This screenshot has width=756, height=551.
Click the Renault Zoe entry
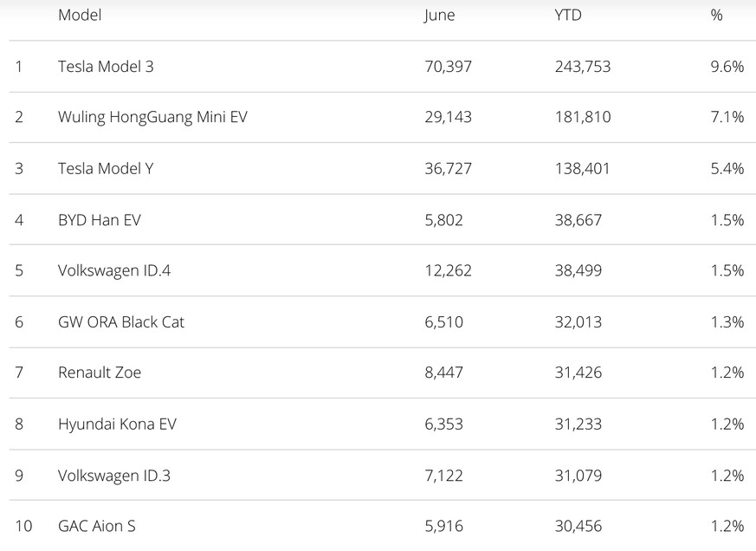pyautogui.click(x=100, y=373)
